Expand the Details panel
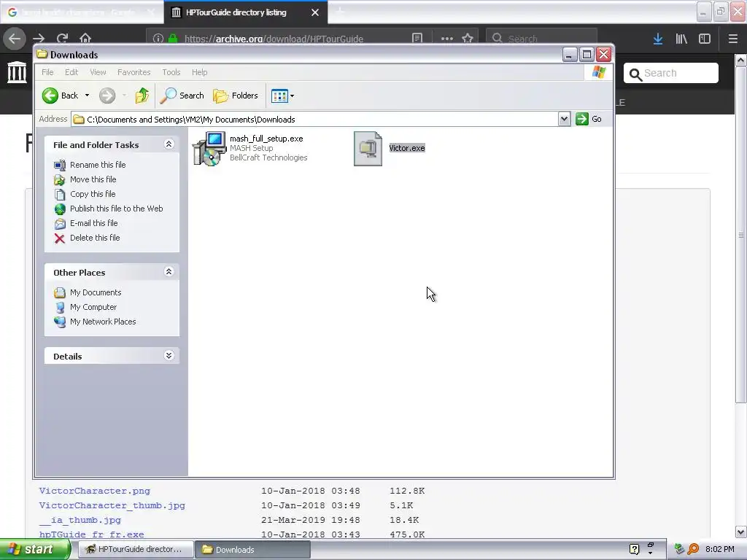 tap(169, 356)
